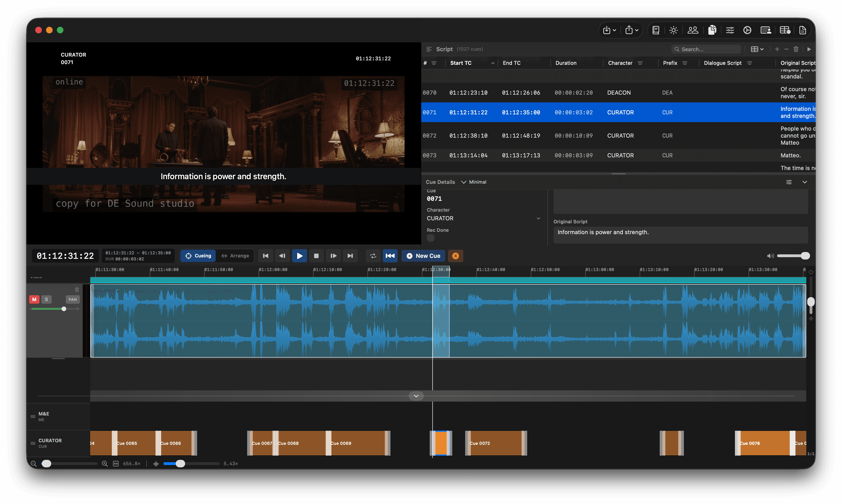842x504 pixels.
Task: Toggle loop playback
Action: pos(373,256)
